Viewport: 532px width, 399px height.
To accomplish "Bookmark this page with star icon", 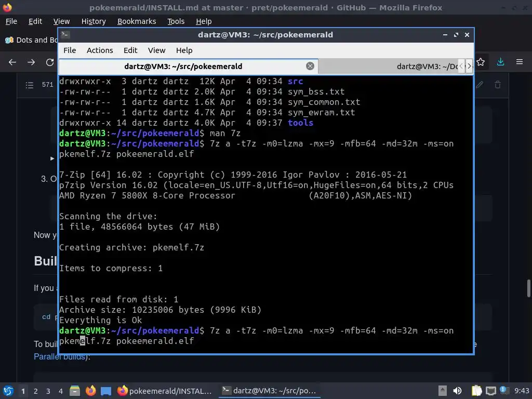I will pos(481,62).
